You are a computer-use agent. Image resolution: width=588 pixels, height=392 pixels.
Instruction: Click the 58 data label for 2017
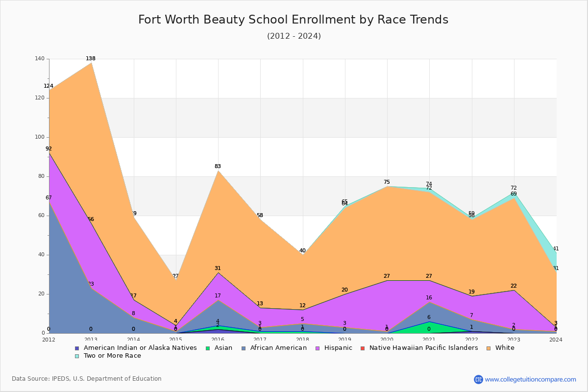point(260,216)
